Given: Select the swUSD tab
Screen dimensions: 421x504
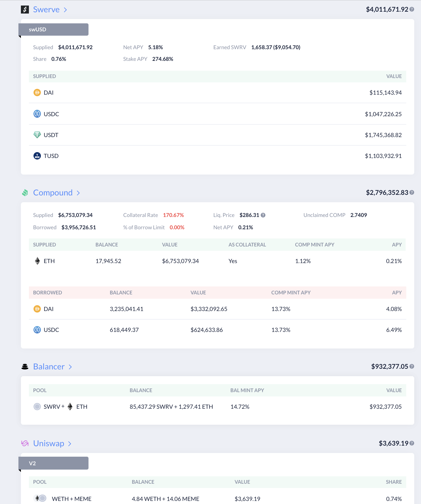Looking at the screenshot, I should click(x=53, y=30).
